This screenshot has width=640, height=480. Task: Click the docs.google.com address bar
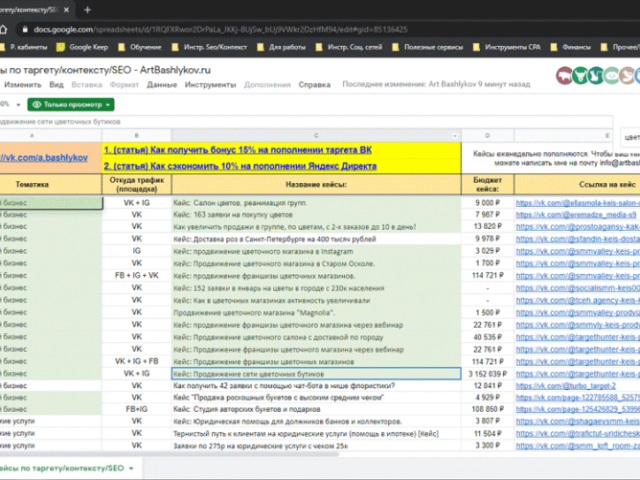[220, 29]
